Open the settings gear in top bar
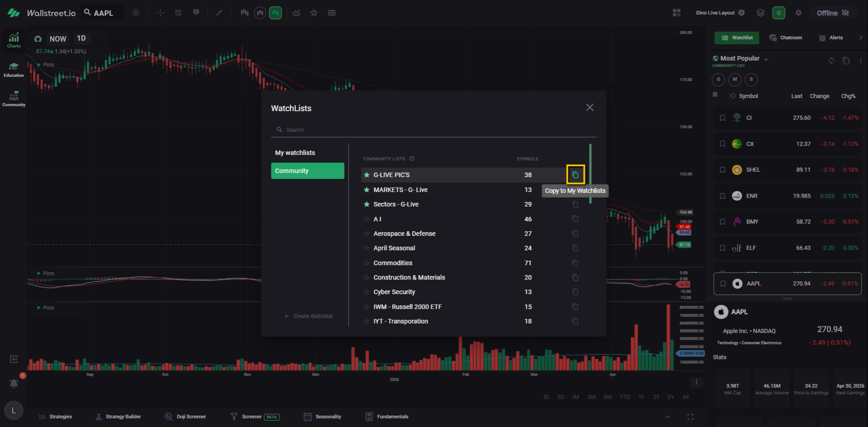868x427 pixels. pos(798,13)
